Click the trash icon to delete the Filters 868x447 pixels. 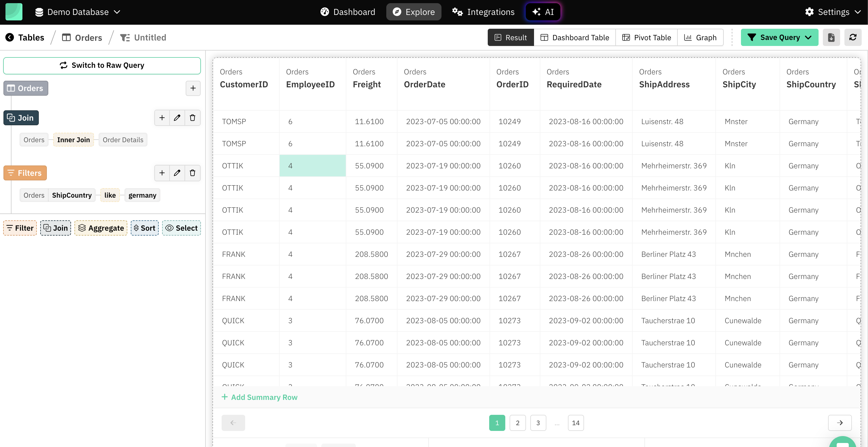tap(192, 172)
